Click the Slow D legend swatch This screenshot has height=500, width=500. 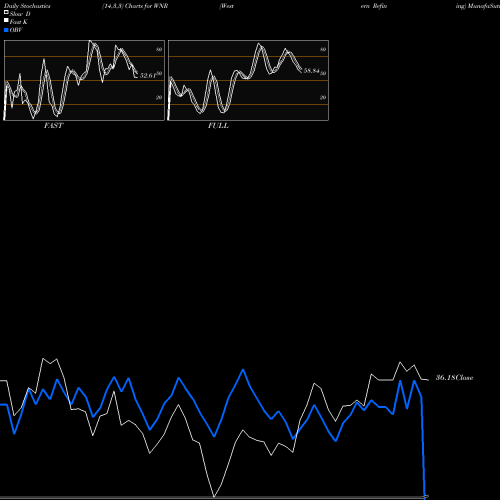tap(6, 12)
